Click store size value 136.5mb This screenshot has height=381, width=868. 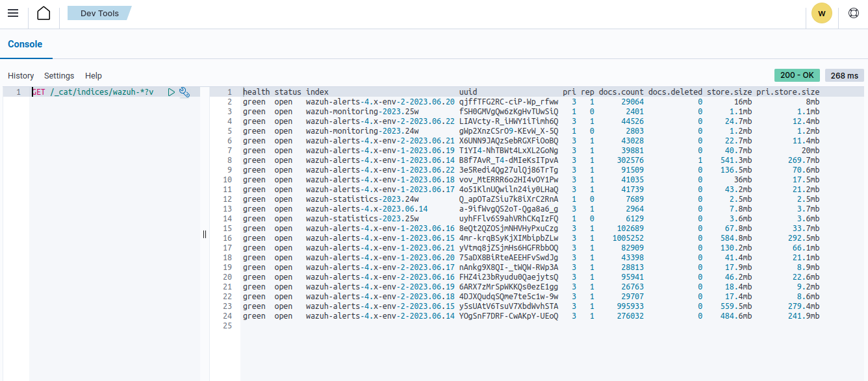tap(736, 170)
